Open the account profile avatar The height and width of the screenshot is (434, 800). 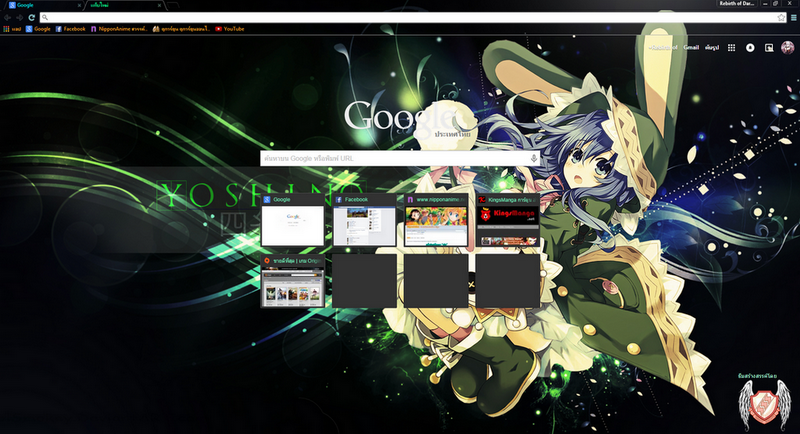tap(788, 47)
